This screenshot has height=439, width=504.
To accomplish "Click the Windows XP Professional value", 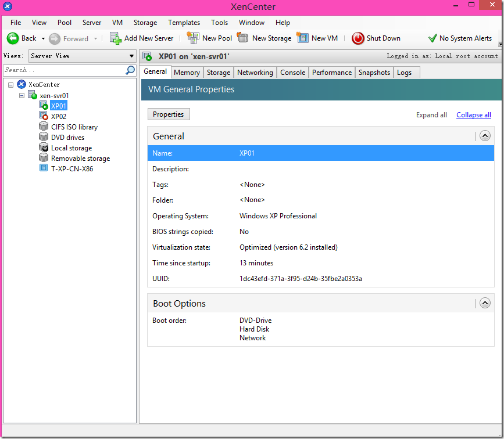I will pos(278,216).
